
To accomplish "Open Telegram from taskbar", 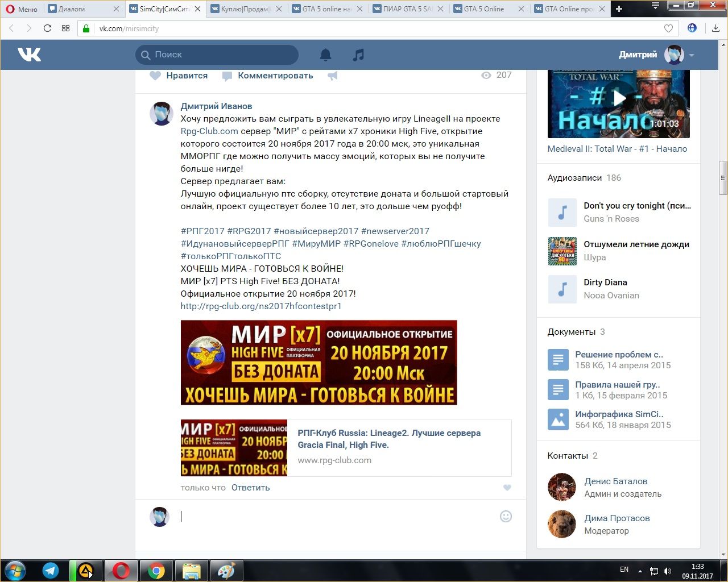I will point(51,571).
